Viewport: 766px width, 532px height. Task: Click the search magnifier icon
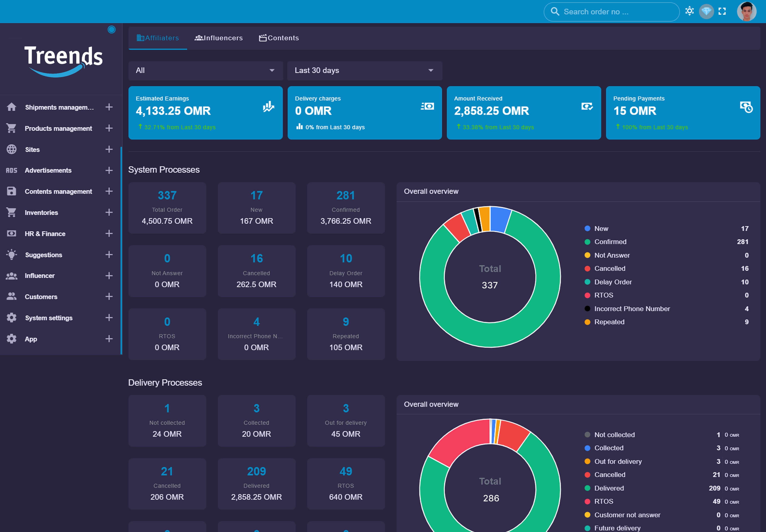[x=555, y=12]
